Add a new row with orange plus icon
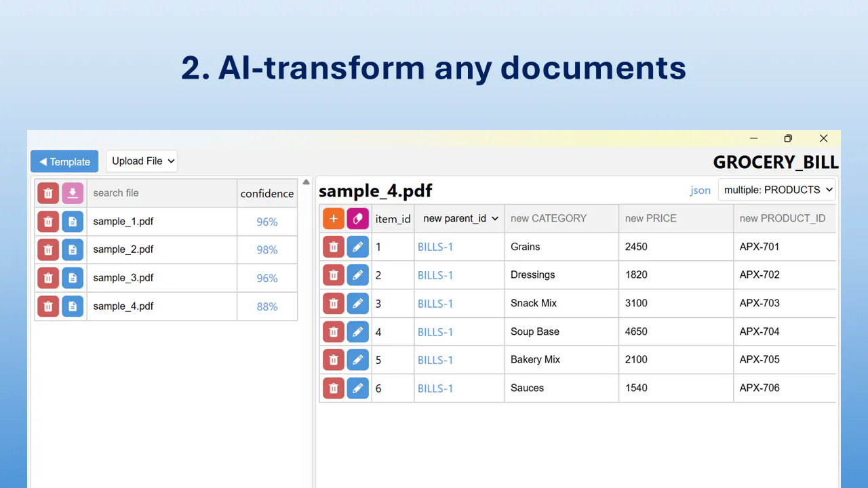This screenshot has width=868, height=488. [334, 218]
